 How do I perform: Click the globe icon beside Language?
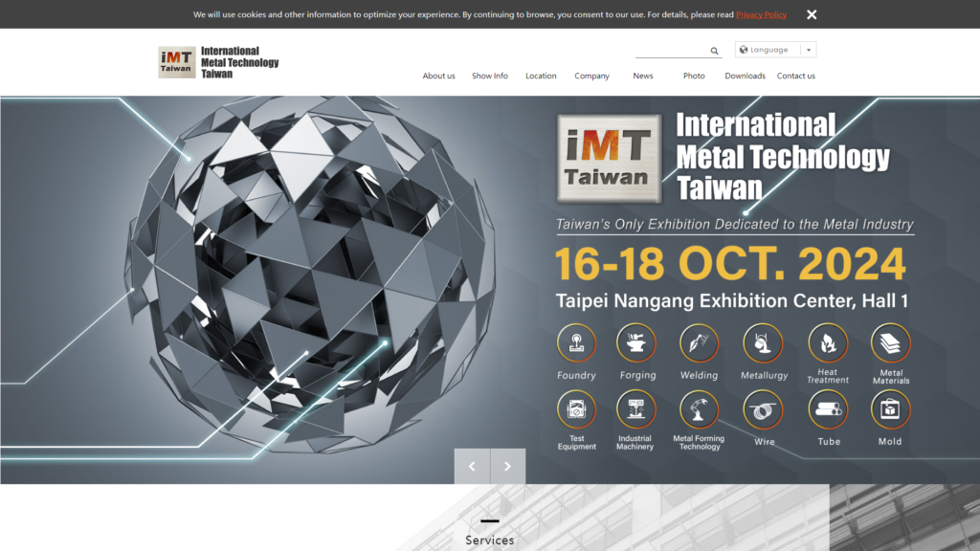743,50
